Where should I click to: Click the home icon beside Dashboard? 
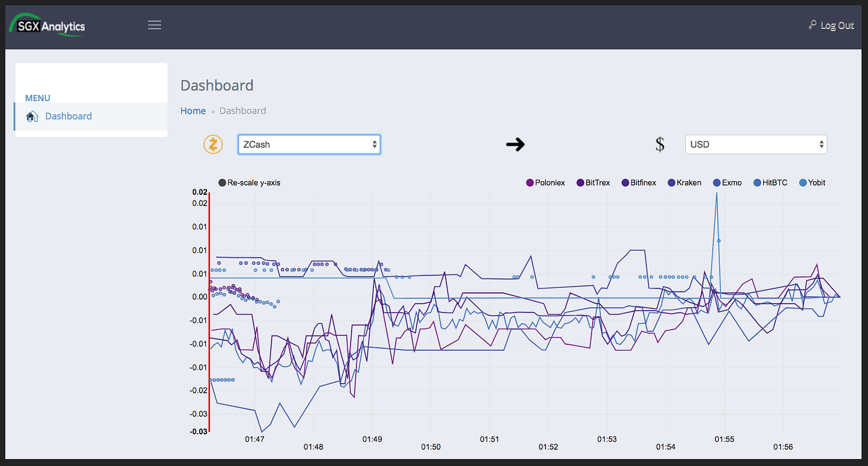32,115
